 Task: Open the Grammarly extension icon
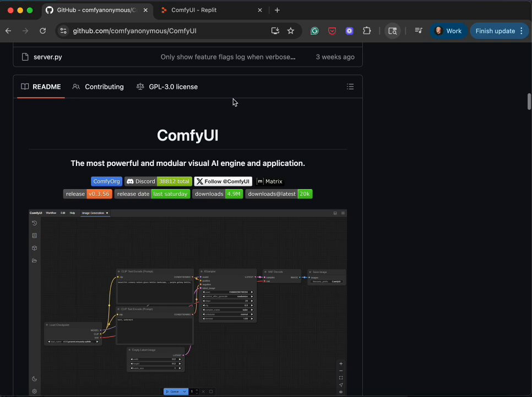[314, 31]
